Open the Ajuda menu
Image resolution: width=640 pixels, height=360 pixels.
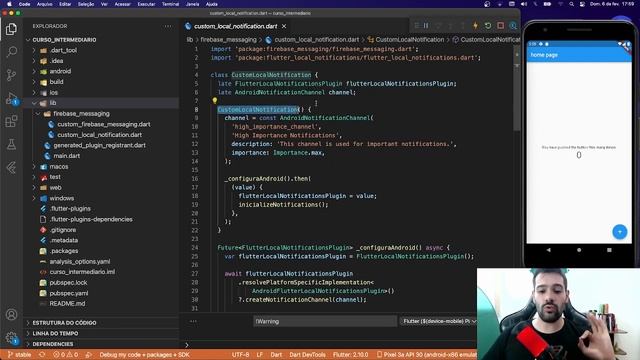click(x=211, y=4)
